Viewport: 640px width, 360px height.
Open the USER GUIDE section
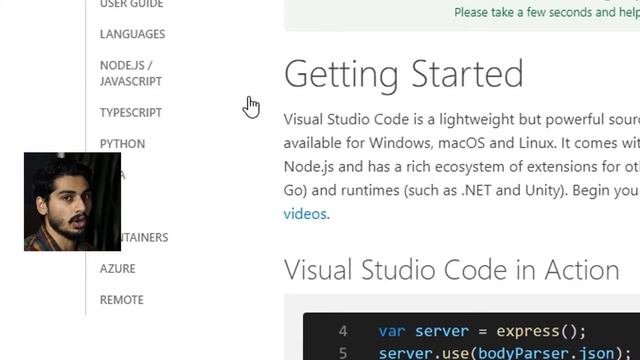[131, 4]
